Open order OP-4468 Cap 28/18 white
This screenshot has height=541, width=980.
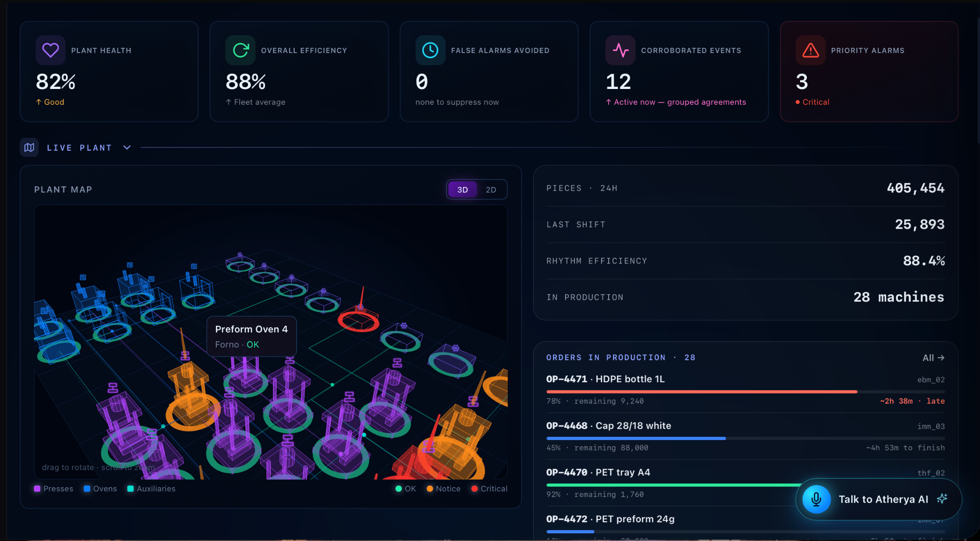[x=746, y=436]
